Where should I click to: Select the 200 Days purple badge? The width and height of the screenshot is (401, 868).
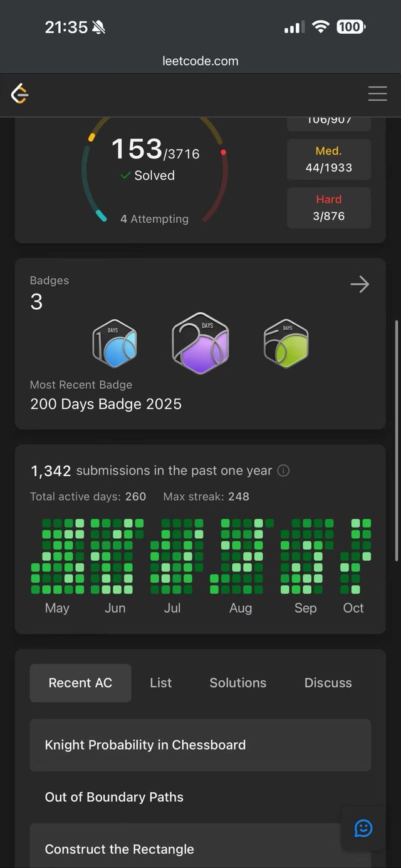pyautogui.click(x=200, y=343)
